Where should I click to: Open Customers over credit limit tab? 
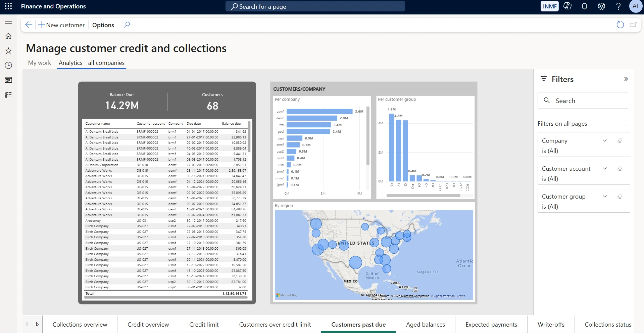click(275, 324)
